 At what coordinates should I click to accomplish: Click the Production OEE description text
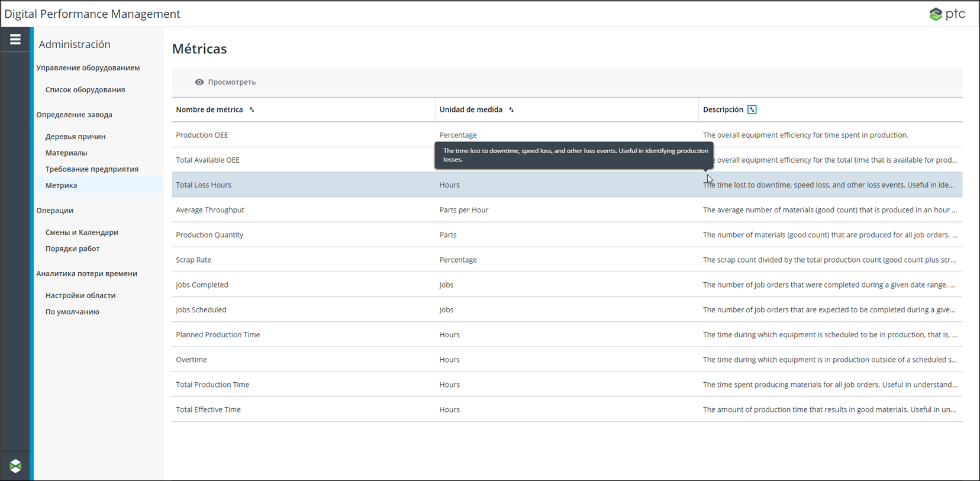click(805, 135)
